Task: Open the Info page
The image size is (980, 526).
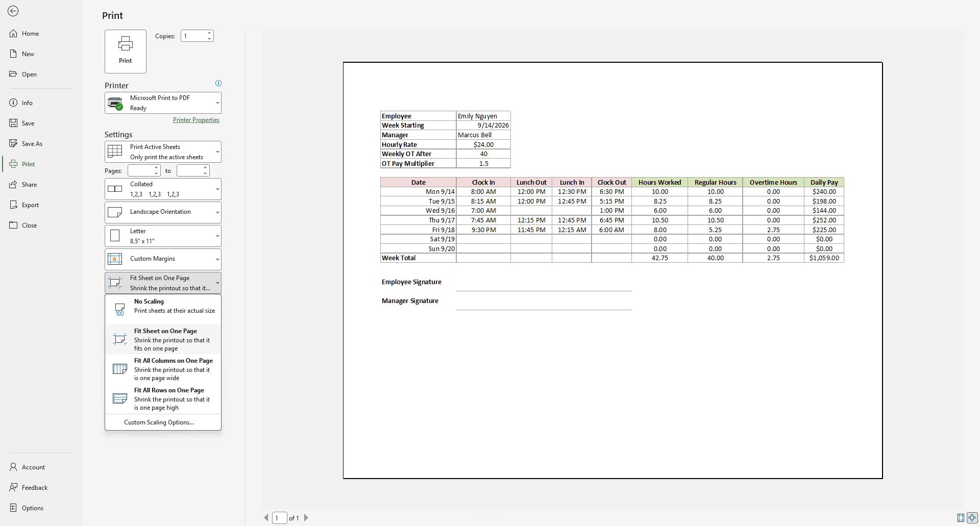Action: click(x=41, y=103)
